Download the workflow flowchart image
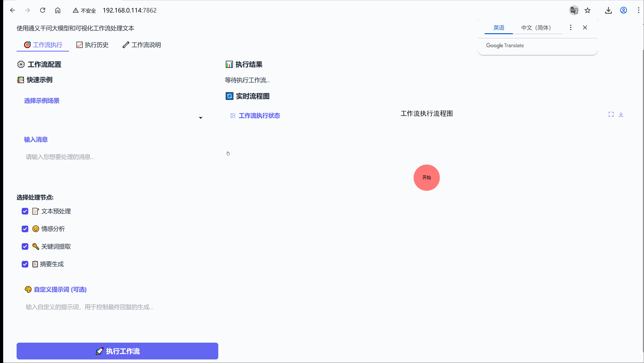Image resolution: width=644 pixels, height=363 pixels. click(x=621, y=114)
